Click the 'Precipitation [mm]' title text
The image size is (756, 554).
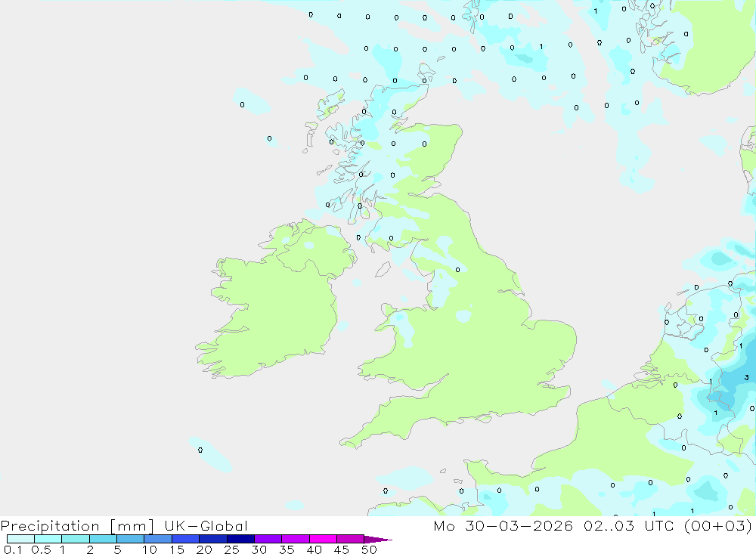click(77, 526)
